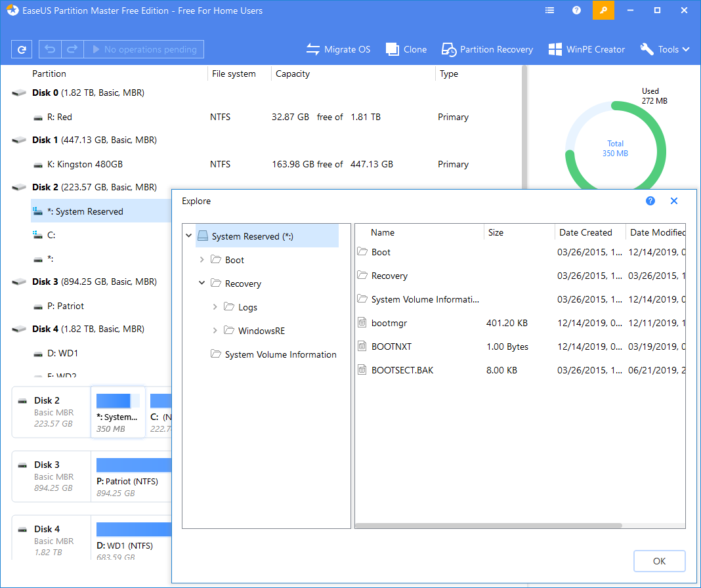Select Disk 3 block in disk map
Screen dimensions: 701x588
[51, 476]
